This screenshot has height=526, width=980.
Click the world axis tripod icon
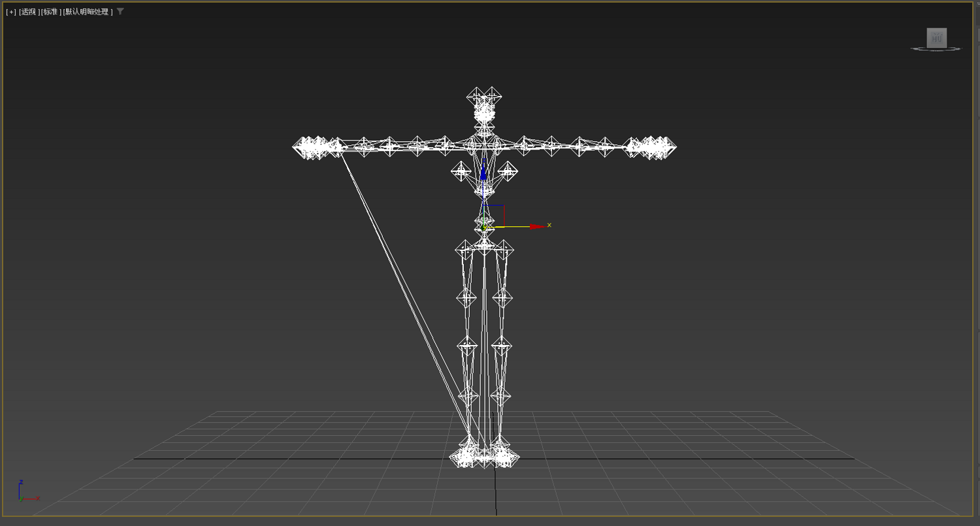pos(27,491)
